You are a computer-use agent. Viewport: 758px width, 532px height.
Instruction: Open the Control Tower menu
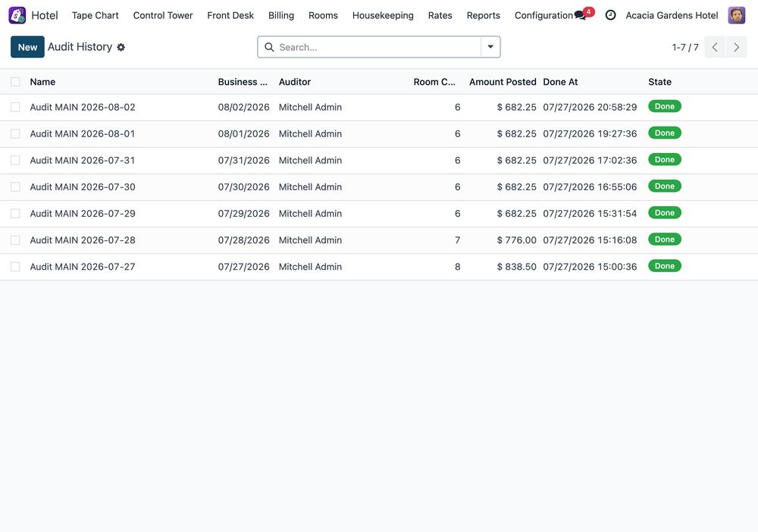(163, 15)
